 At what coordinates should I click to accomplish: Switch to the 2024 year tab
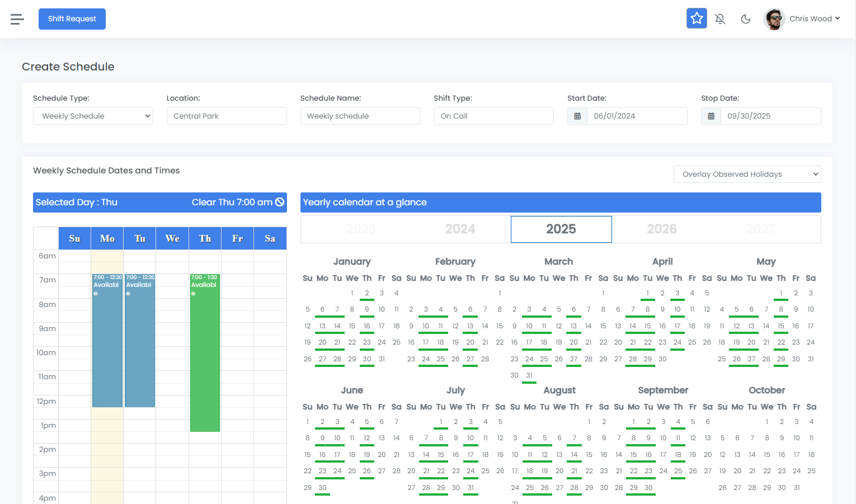click(460, 229)
